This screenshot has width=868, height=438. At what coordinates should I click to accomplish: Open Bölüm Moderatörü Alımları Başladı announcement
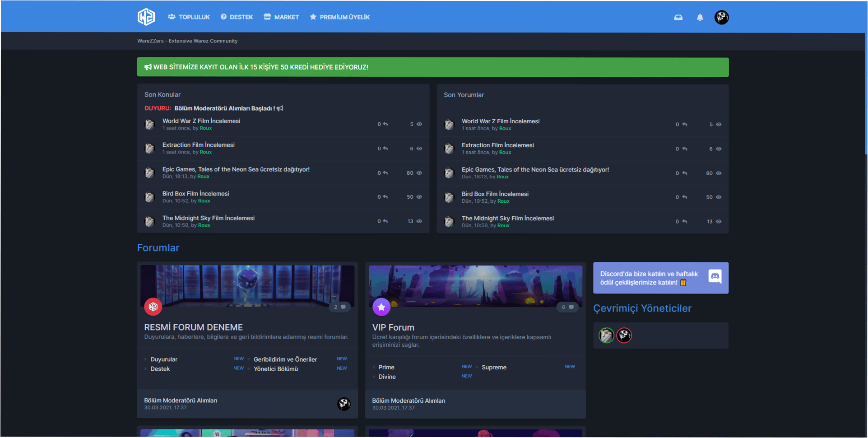tap(224, 108)
